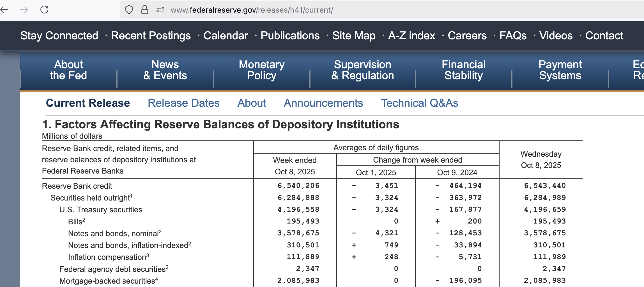Reload the page with the refresh icon
The height and width of the screenshot is (287, 644).
click(44, 10)
